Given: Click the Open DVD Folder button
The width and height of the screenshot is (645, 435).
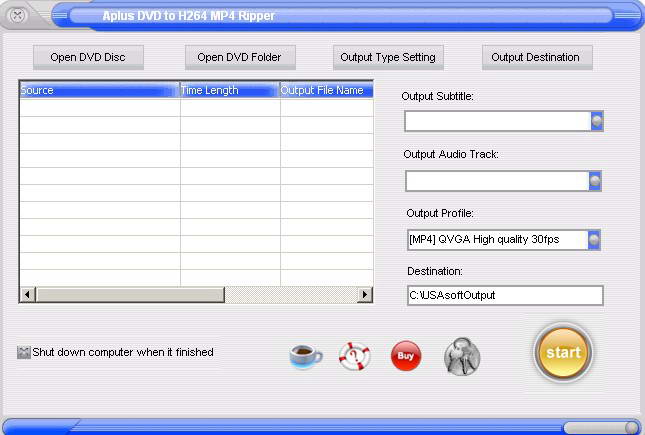Looking at the screenshot, I should [240, 57].
